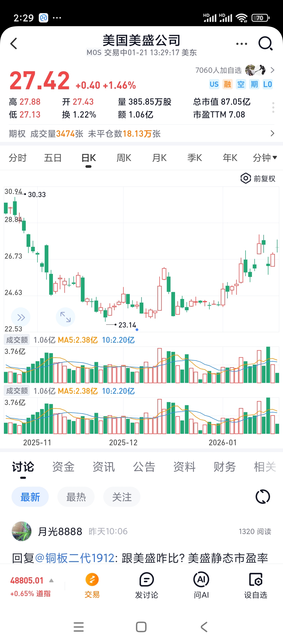Tap the US market tag badge
The image size is (283, 644).
click(x=214, y=84)
